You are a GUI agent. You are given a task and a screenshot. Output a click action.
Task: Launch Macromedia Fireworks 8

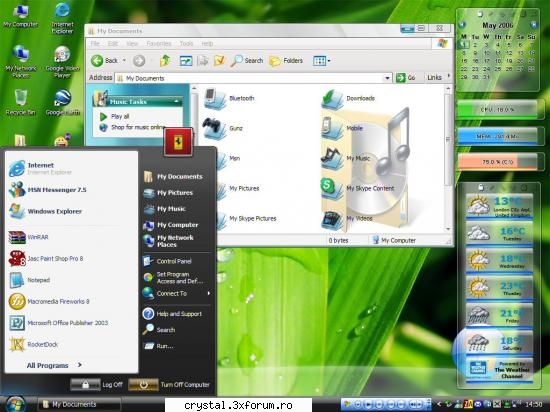tap(49, 302)
